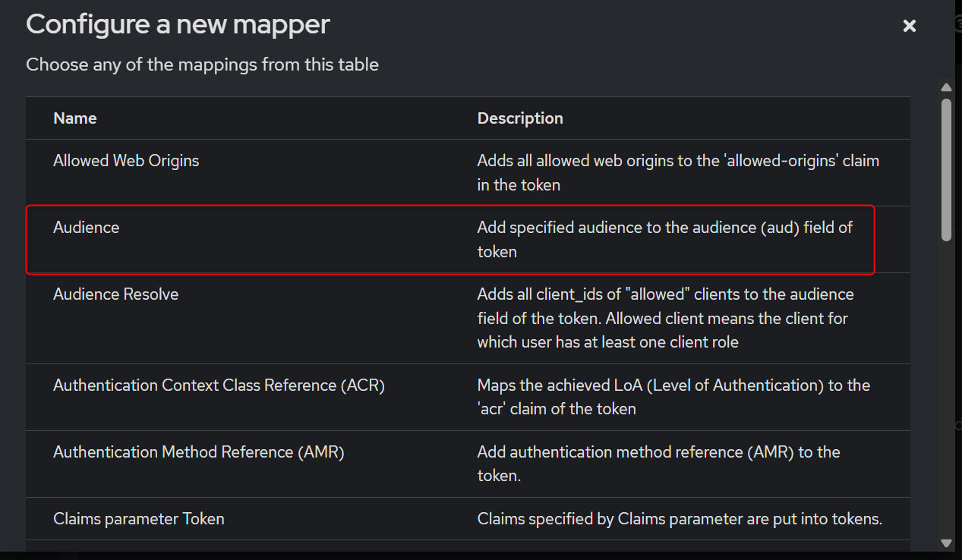Select the Allowed Web Origins mapper
Image resolution: width=962 pixels, height=560 pixels.
click(x=126, y=161)
